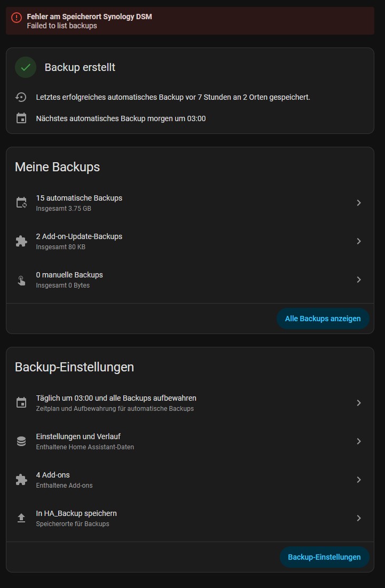
Task: Select the Einstellungen und Verlauf entry label
Action: [74, 436]
